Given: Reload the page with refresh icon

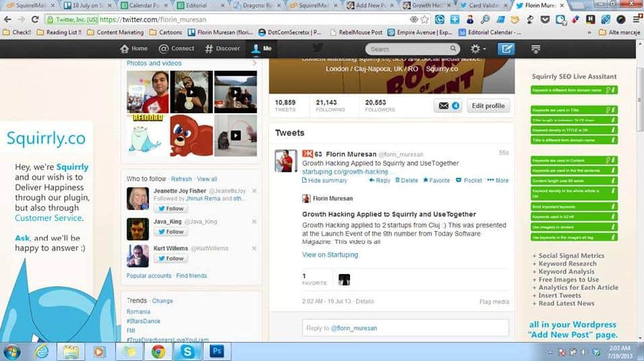Looking at the screenshot, I should click(35, 20).
